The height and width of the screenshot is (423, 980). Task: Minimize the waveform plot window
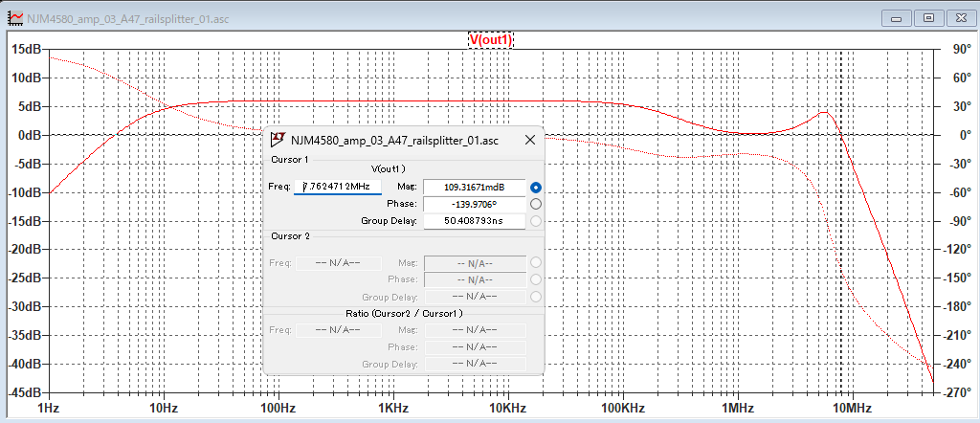[897, 17]
